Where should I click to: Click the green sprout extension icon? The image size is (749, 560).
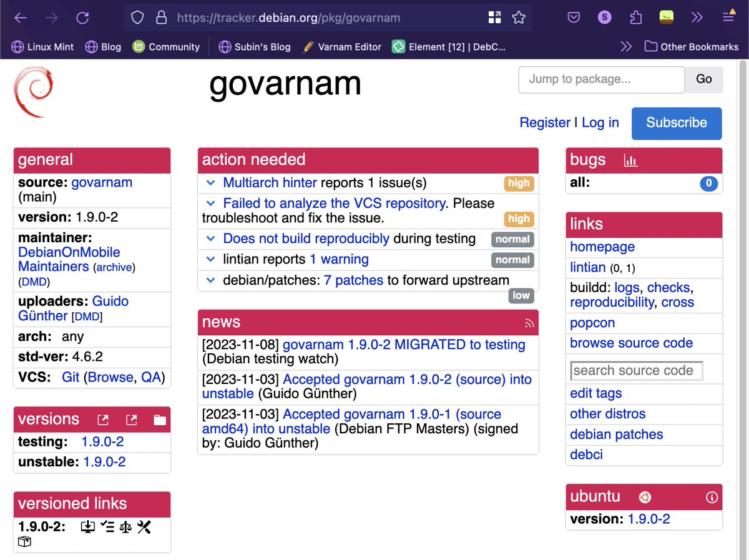click(667, 17)
